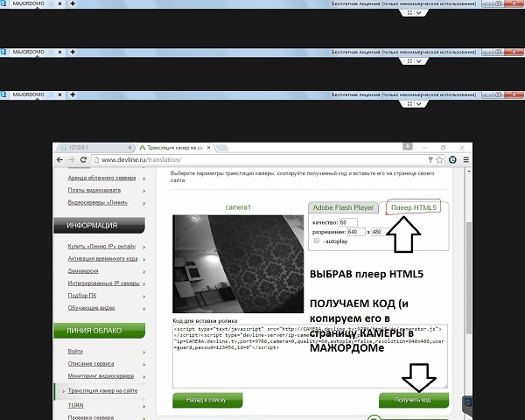The height and width of the screenshot is (420, 525).
Task: Click the camera1 video preview
Action: 238,264
